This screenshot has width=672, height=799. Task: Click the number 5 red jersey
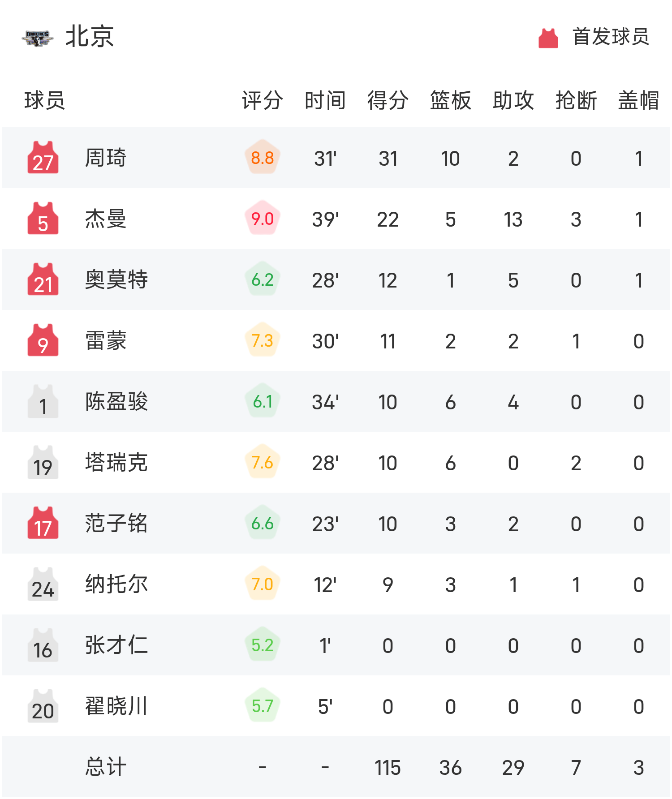(x=43, y=219)
